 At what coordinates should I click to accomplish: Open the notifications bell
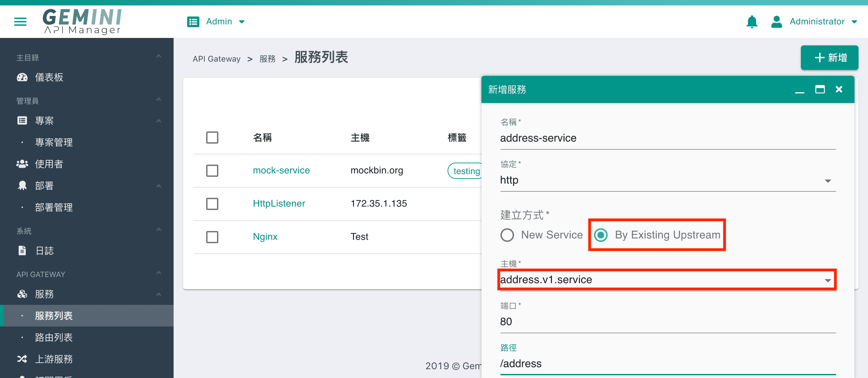tap(752, 22)
